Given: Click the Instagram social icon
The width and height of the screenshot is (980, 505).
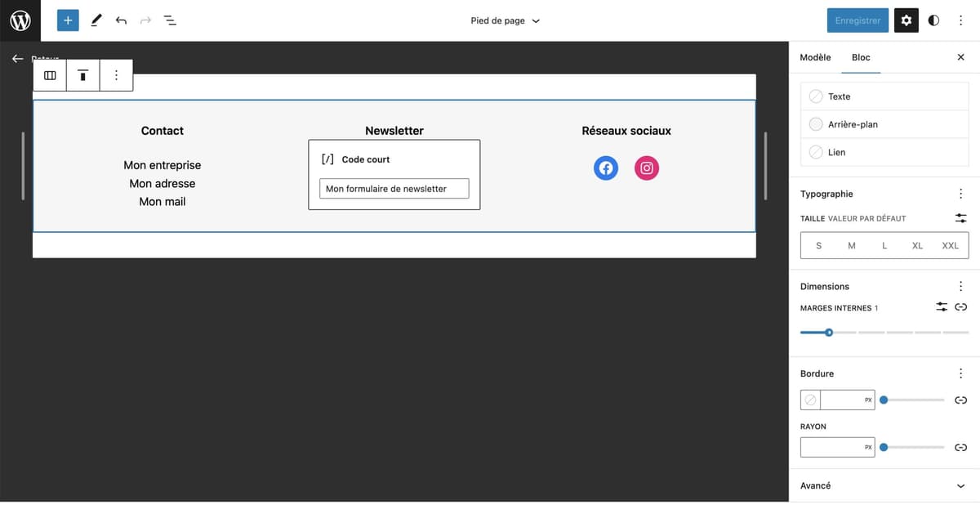Looking at the screenshot, I should tap(646, 168).
